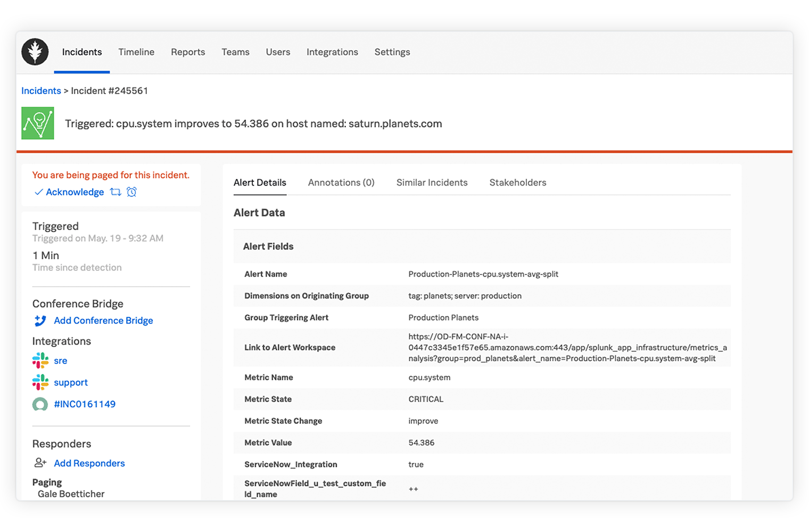The height and width of the screenshot is (532, 809).
Task: Switch to the Similar Incidents tab
Action: point(432,182)
